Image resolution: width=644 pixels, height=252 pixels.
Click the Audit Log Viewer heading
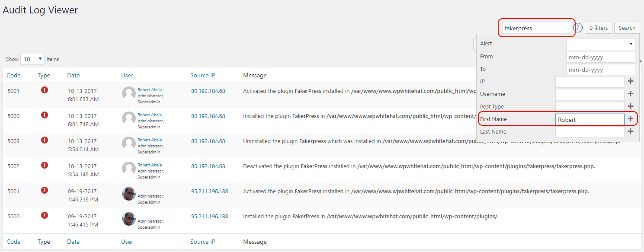click(x=40, y=10)
